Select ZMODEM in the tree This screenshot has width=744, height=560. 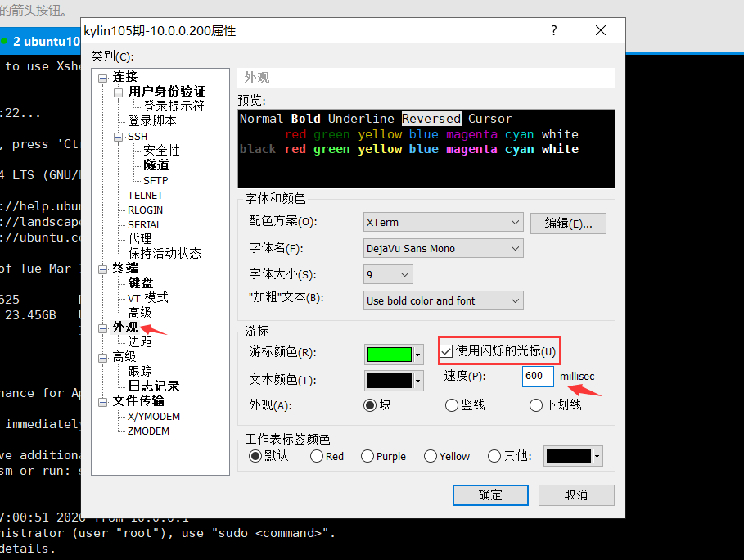(148, 431)
